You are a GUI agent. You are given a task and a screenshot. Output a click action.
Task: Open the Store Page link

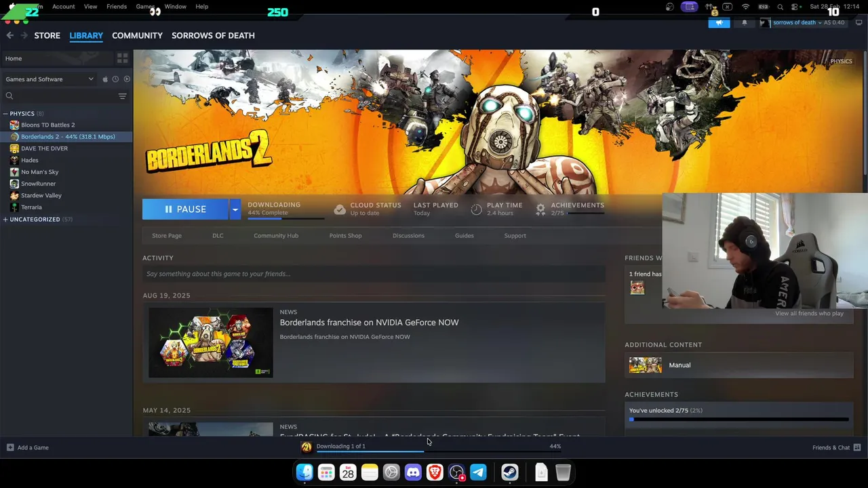click(x=167, y=236)
